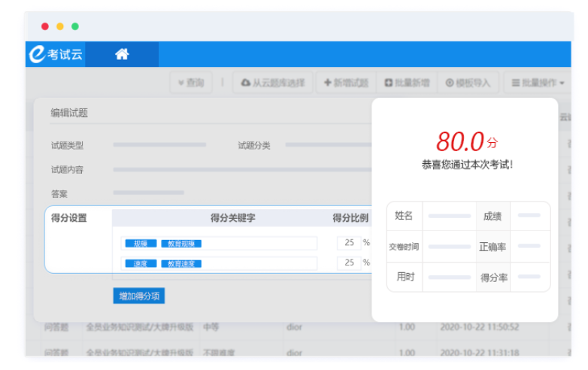Click 新增试题 plus button
The width and height of the screenshot is (588, 370).
click(346, 83)
